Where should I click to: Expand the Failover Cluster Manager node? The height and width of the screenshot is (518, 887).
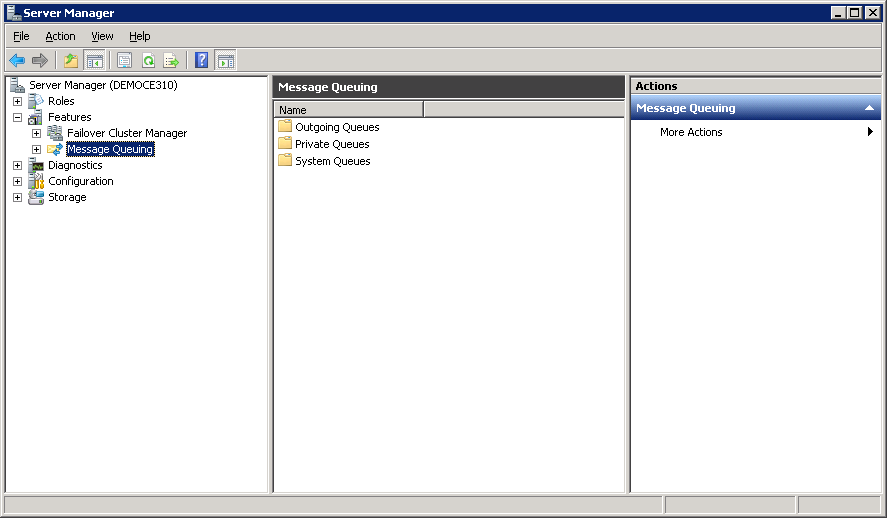[36, 133]
